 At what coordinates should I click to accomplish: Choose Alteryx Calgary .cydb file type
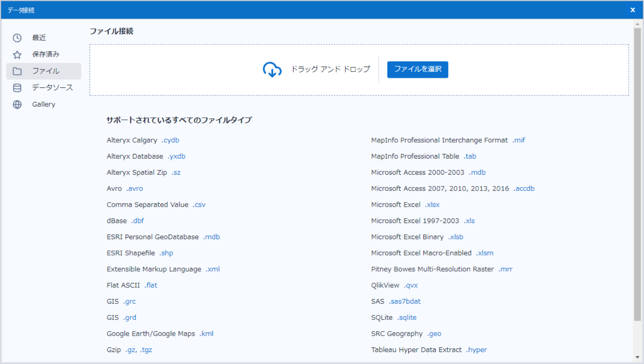point(143,140)
